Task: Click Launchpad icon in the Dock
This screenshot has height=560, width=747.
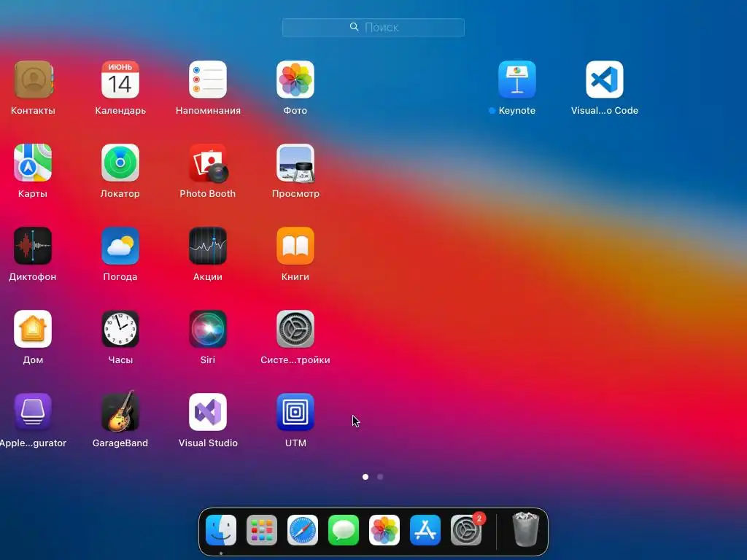Action: [x=262, y=530]
